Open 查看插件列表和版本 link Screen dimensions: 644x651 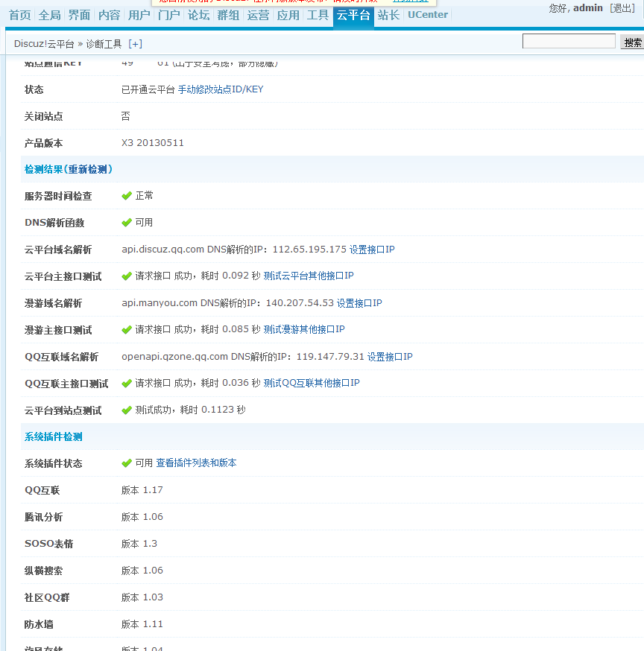click(196, 463)
